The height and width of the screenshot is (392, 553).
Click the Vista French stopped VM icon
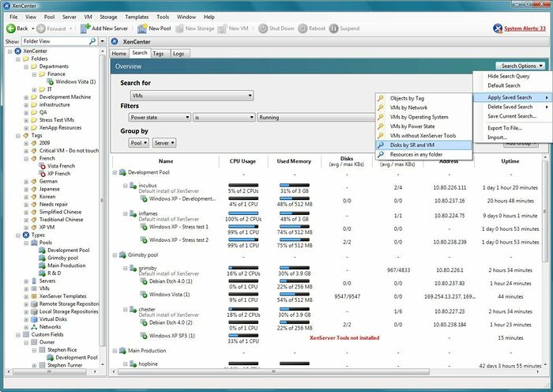point(43,165)
